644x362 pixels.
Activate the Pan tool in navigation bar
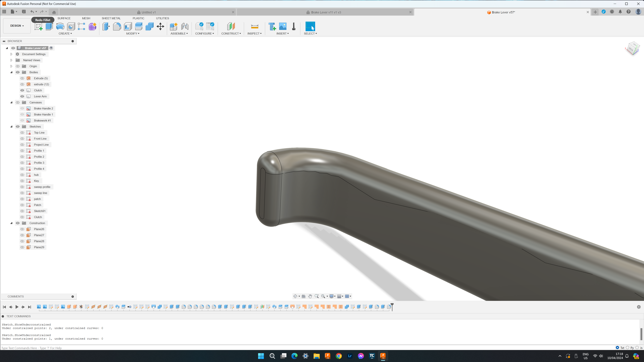[310, 296]
